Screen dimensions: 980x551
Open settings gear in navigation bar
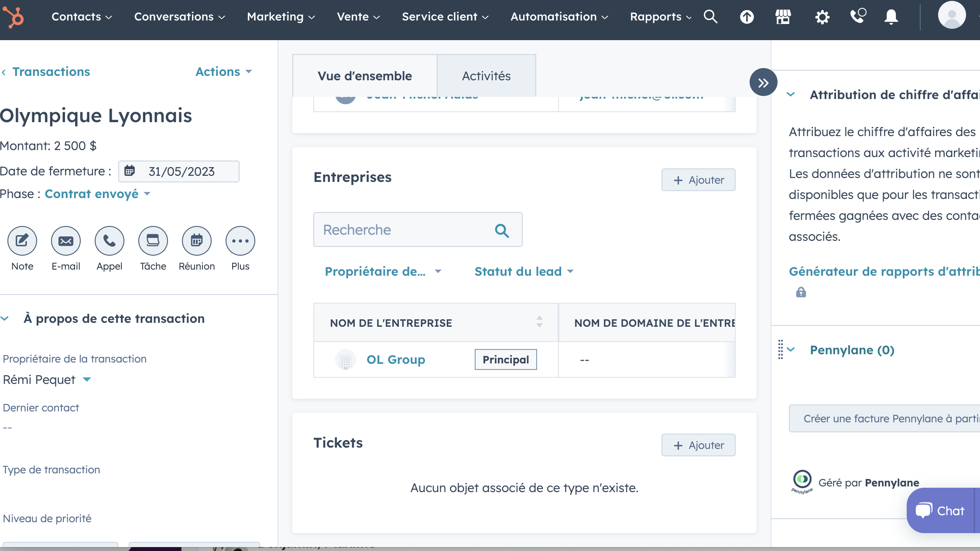pos(822,17)
